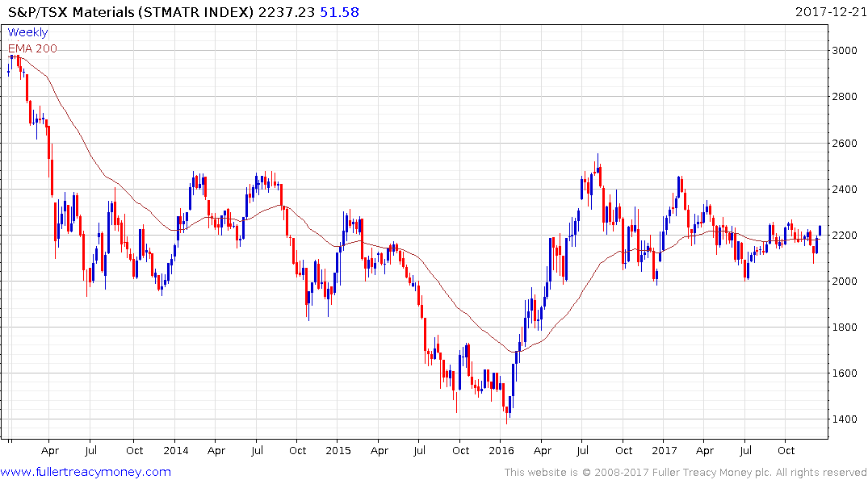Click the 2600 price axis label
This screenshot has width=868, height=484.
845,144
